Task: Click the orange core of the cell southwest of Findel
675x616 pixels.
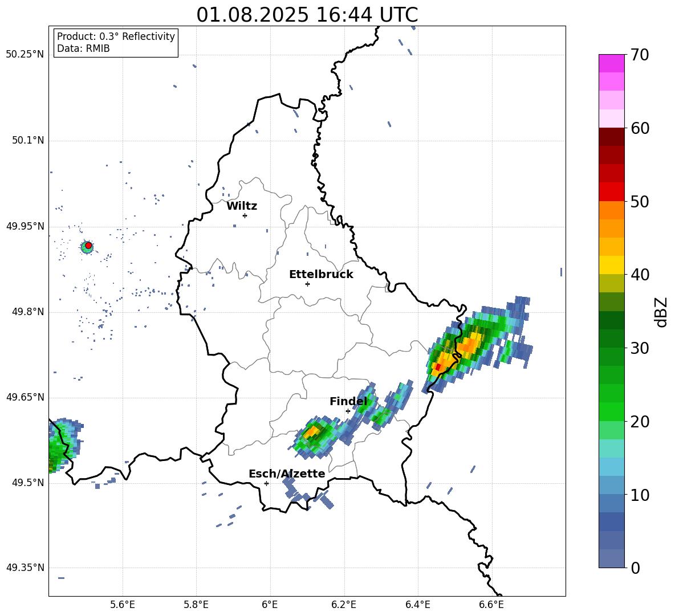Action: [x=310, y=431]
